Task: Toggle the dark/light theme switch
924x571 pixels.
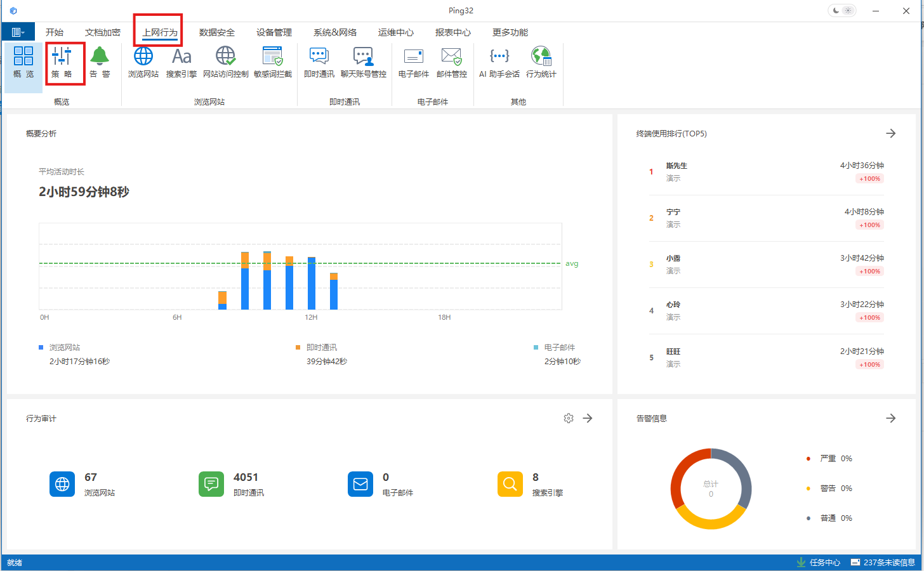Action: (x=842, y=11)
